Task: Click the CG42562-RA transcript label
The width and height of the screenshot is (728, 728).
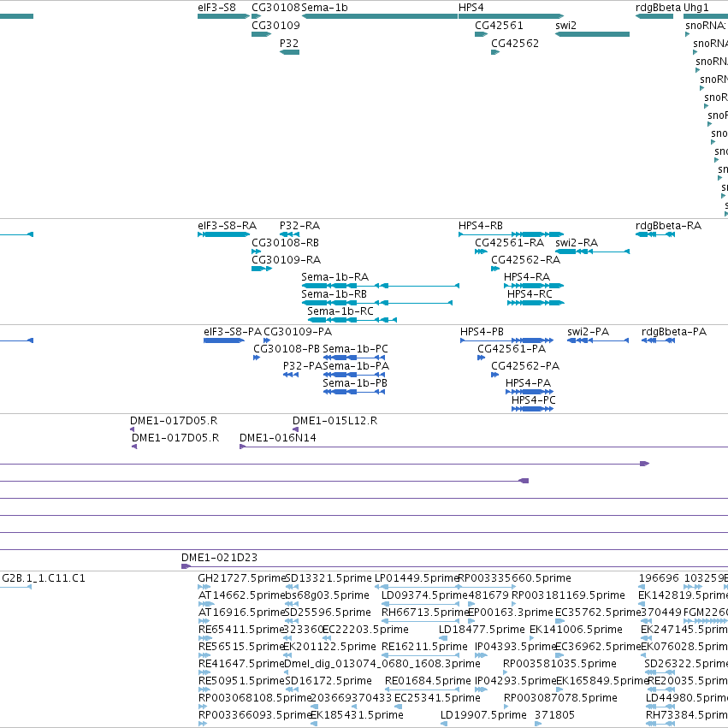Action: [525, 260]
